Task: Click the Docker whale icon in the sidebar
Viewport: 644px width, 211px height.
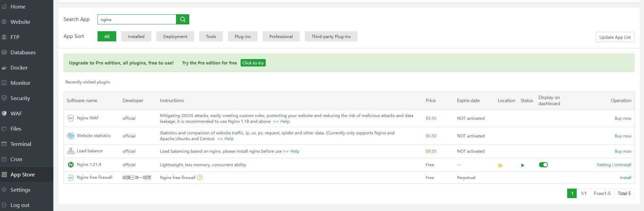Action: 4,68
